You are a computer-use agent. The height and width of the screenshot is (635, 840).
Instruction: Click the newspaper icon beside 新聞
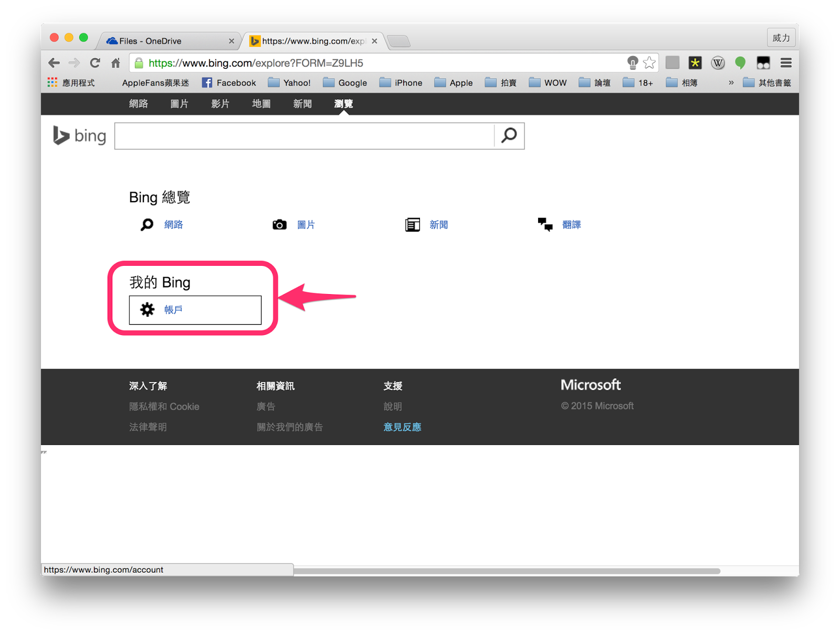point(413,225)
